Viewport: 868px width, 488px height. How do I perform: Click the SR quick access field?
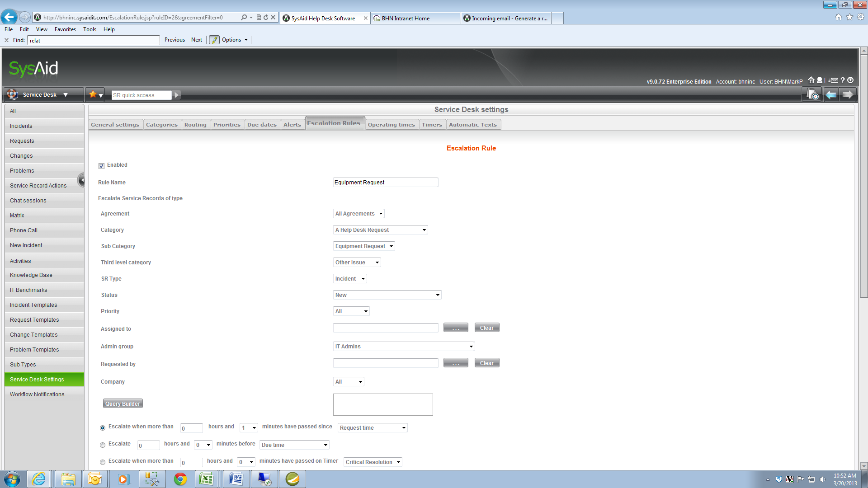(x=142, y=95)
